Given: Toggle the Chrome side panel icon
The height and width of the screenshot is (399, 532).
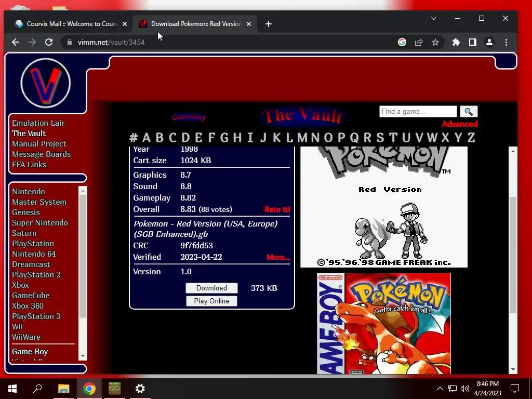Looking at the screenshot, I should (x=473, y=42).
